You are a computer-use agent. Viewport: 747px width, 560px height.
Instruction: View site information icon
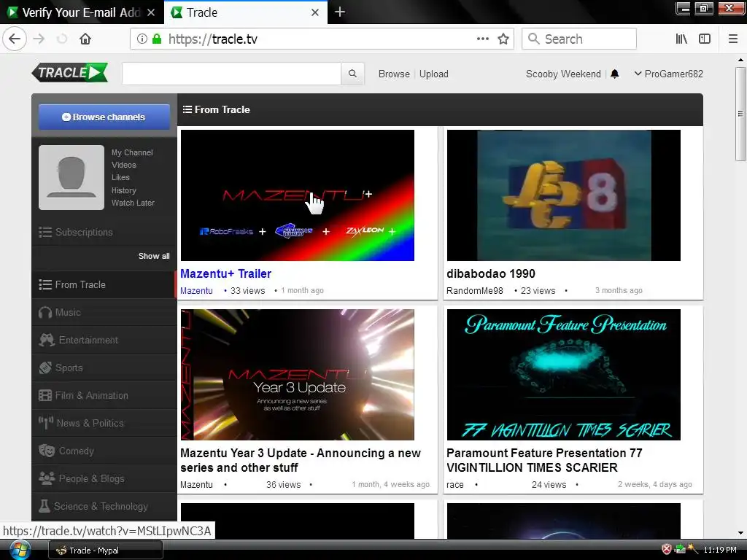tap(142, 39)
